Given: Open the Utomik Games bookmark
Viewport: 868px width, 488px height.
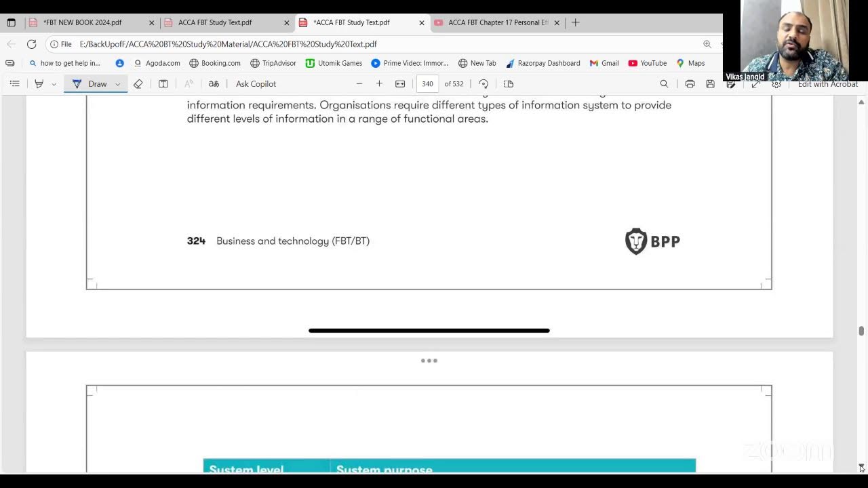Looking at the screenshot, I should pos(334,63).
